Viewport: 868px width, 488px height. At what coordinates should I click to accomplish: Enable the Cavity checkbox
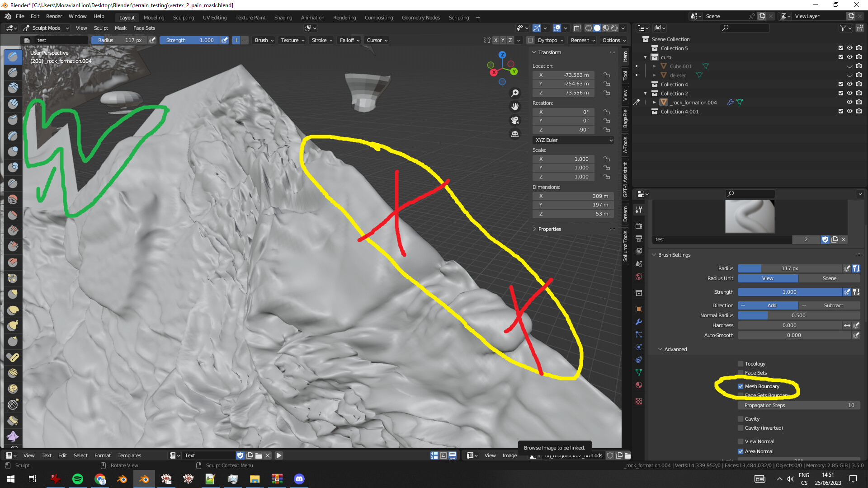[741, 419]
